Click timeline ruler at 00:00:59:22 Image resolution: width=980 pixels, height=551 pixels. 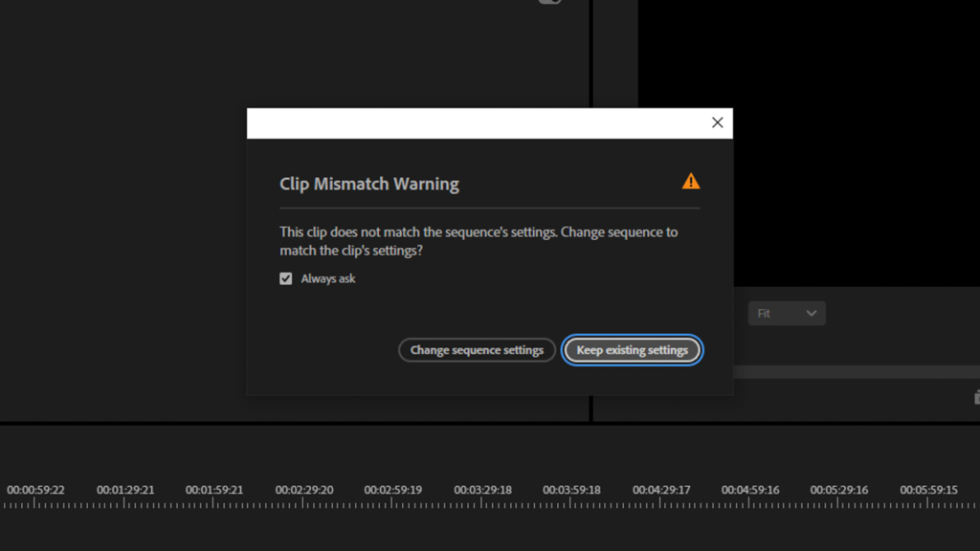click(35, 490)
